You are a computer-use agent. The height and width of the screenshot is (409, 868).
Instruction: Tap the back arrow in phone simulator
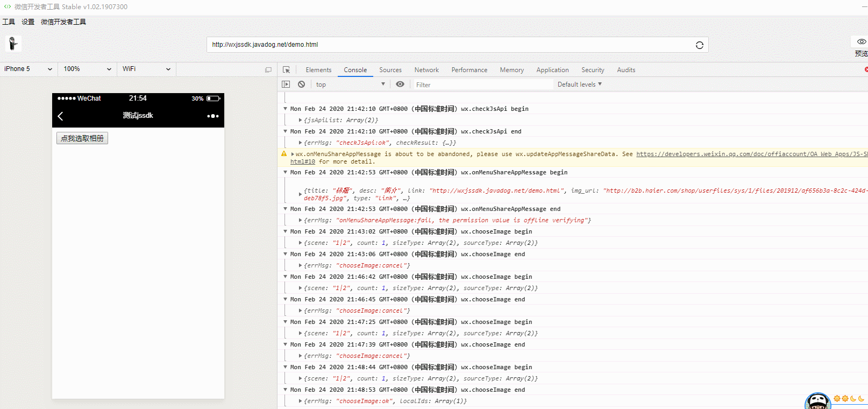pyautogui.click(x=60, y=116)
